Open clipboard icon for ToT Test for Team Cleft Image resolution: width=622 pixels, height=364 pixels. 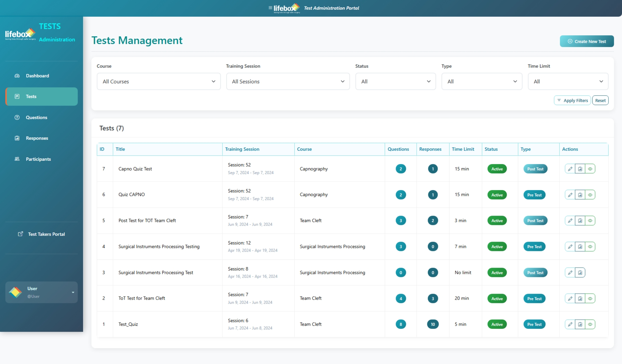(580, 298)
